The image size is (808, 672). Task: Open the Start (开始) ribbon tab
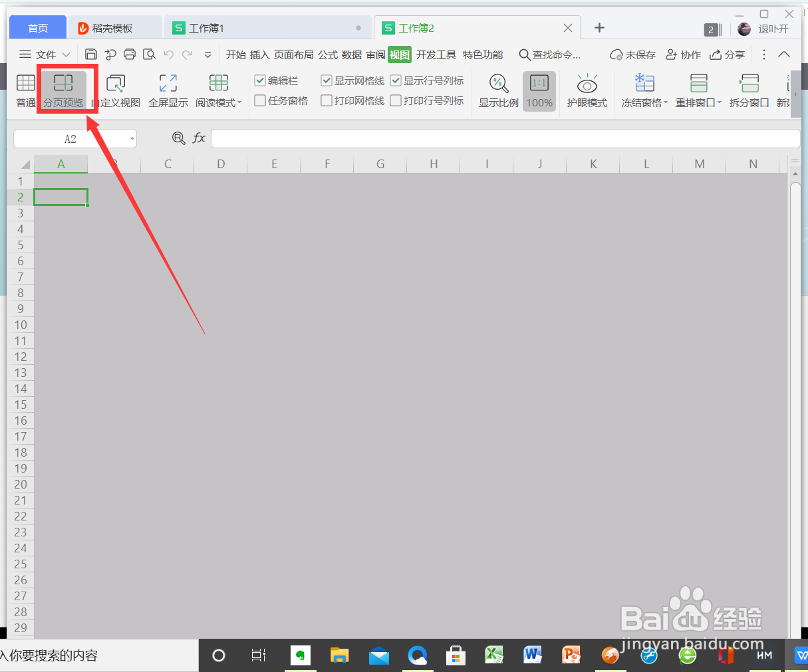tap(236, 55)
